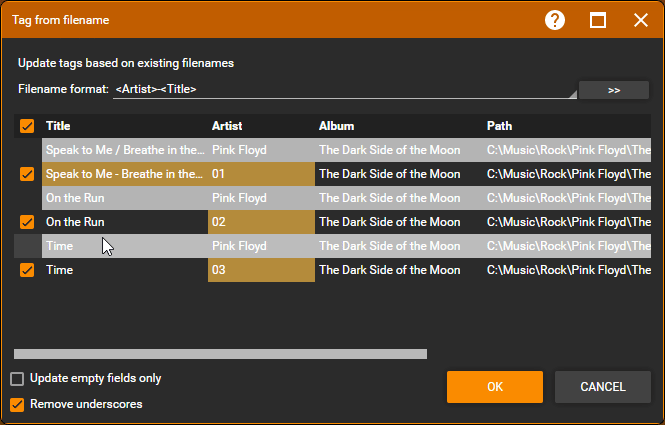
Task: Select the highlighted Artist cell showing 02
Action: (x=260, y=222)
